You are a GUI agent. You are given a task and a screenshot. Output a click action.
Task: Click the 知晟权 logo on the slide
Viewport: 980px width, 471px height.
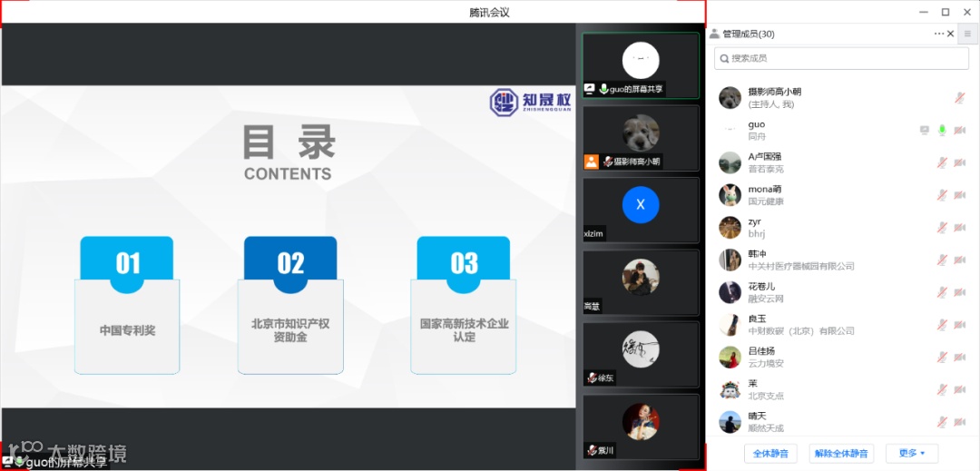tap(531, 103)
